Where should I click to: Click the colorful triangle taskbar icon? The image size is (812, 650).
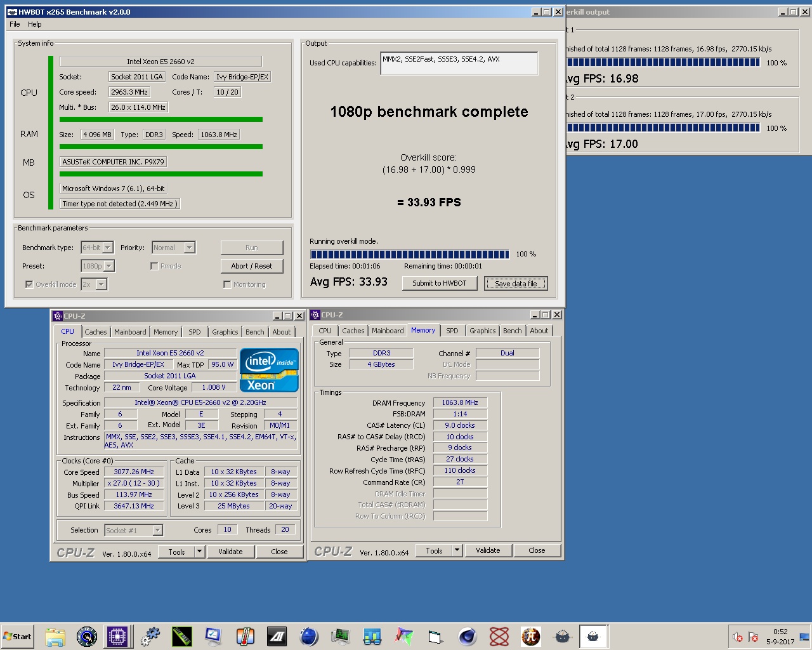(404, 636)
